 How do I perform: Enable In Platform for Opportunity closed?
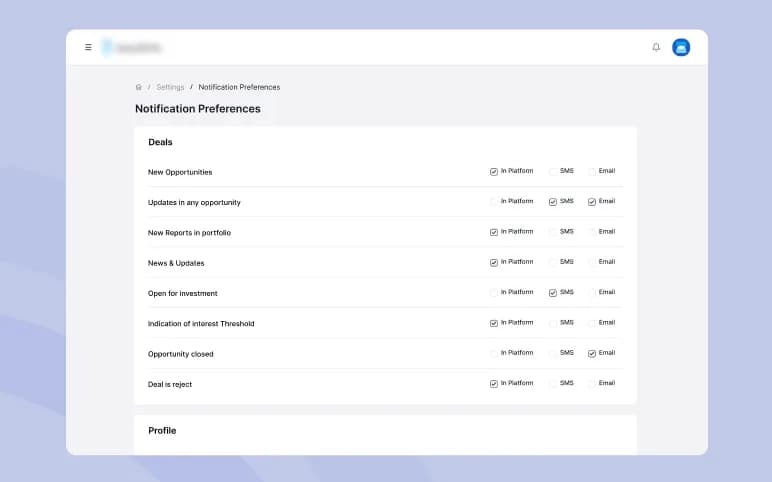click(494, 353)
